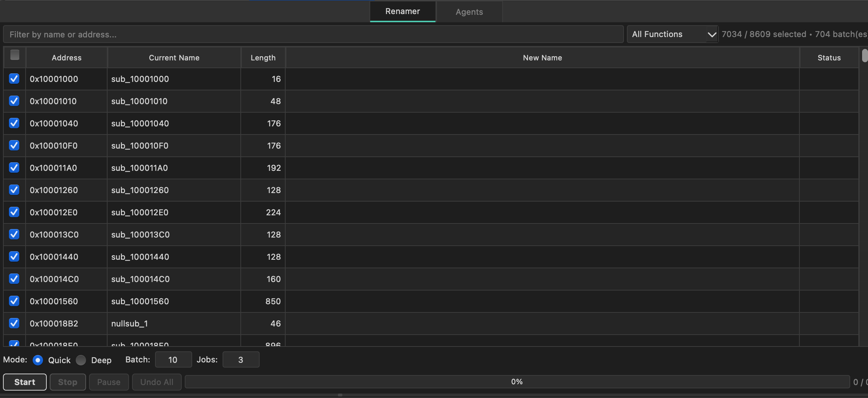Click the Jobs count input field

(241, 359)
